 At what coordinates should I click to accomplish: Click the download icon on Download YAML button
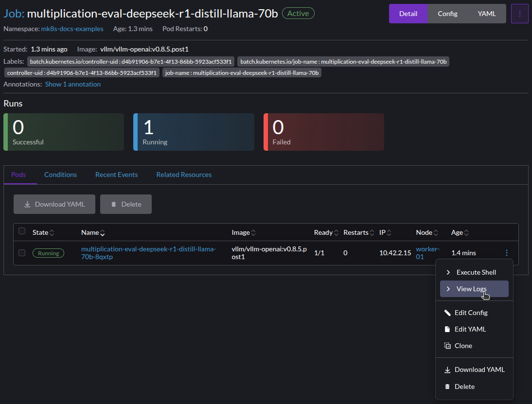[28, 204]
